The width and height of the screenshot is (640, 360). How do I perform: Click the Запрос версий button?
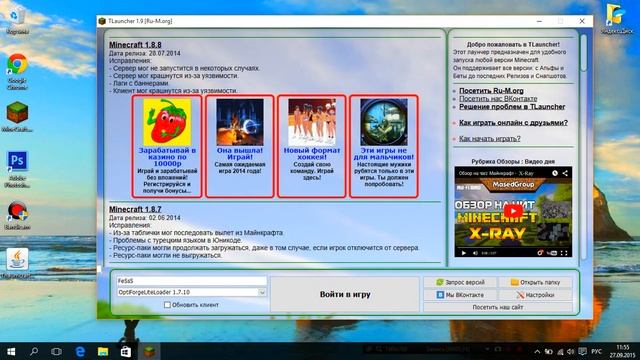(460, 282)
